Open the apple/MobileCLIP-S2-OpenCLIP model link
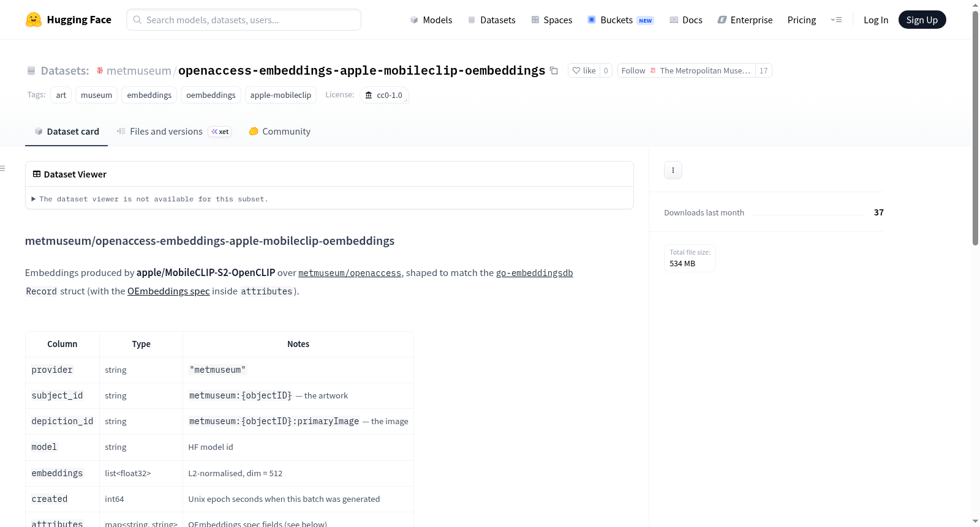The height and width of the screenshot is (527, 980). pos(206,273)
